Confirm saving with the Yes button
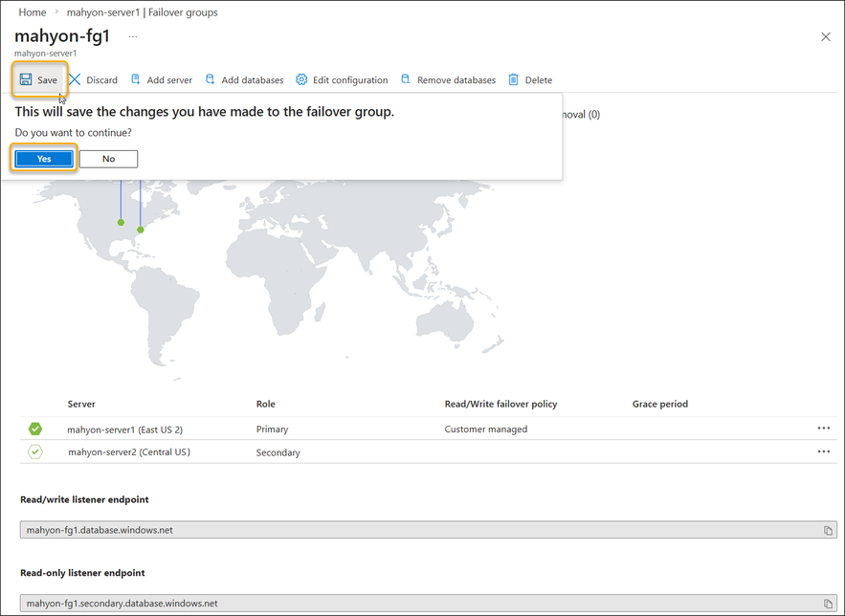The height and width of the screenshot is (616, 845). tap(44, 159)
